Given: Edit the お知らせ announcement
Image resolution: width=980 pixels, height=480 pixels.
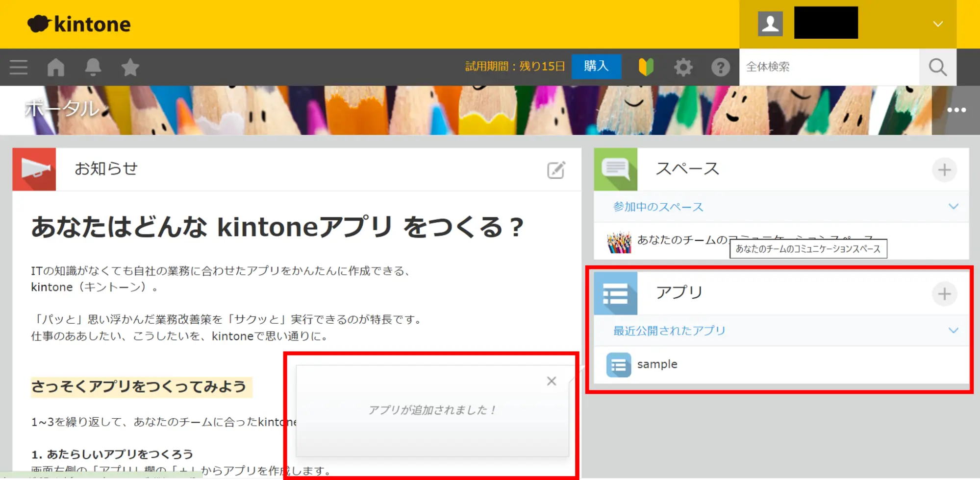Looking at the screenshot, I should (x=556, y=170).
